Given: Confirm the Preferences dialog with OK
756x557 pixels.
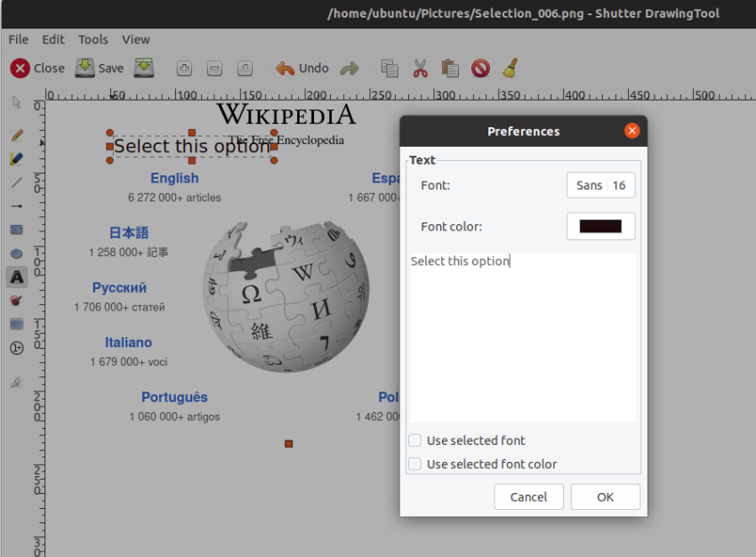Looking at the screenshot, I should (x=605, y=496).
